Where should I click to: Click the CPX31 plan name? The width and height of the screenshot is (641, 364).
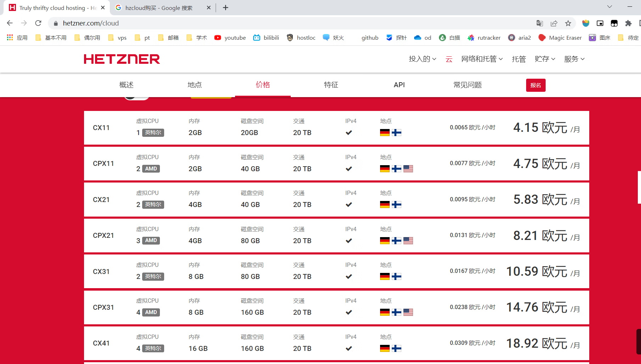(103, 307)
